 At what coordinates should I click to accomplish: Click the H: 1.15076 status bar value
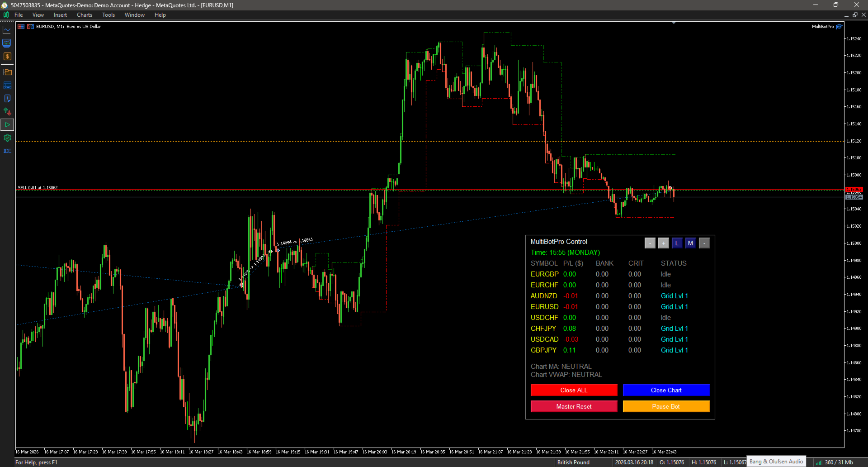coord(704,462)
